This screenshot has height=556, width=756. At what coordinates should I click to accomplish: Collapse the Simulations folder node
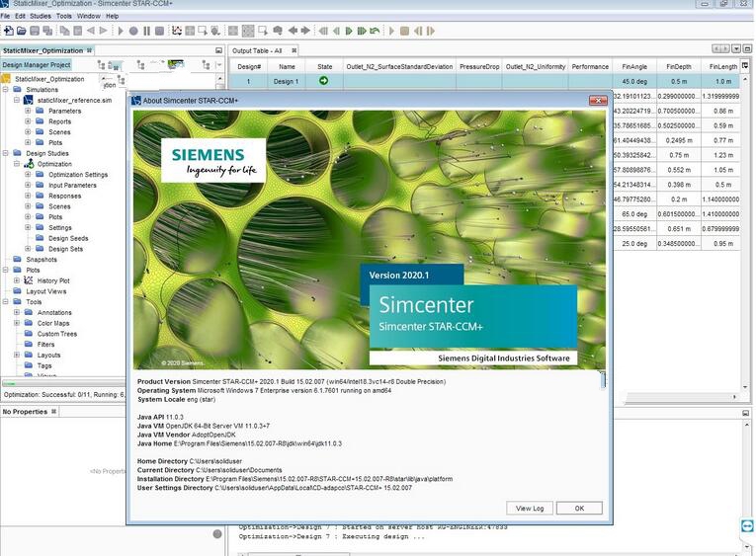(x=5, y=90)
